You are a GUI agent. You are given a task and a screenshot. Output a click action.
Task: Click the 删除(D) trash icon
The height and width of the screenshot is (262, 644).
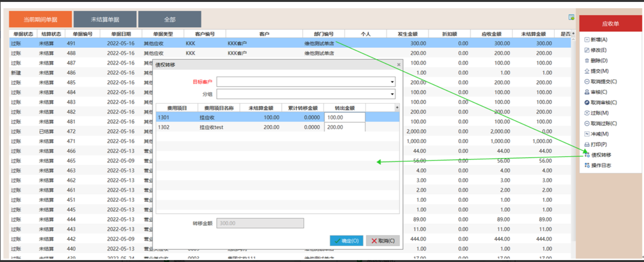click(x=587, y=60)
